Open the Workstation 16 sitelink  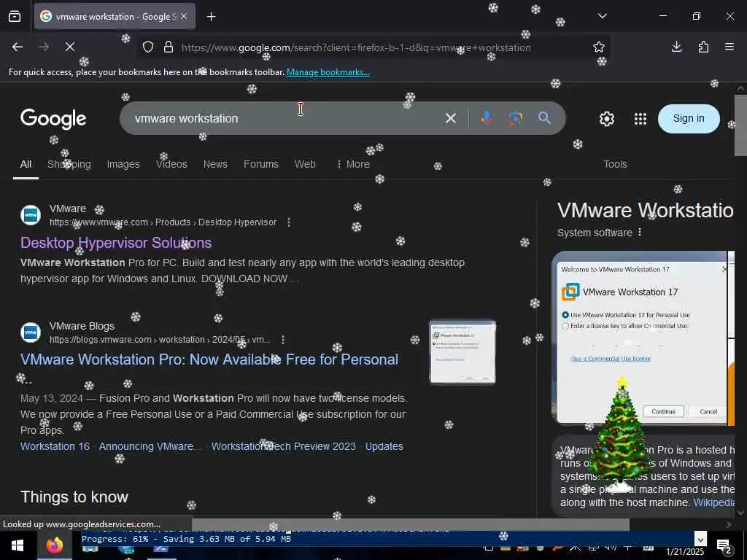[x=55, y=446]
